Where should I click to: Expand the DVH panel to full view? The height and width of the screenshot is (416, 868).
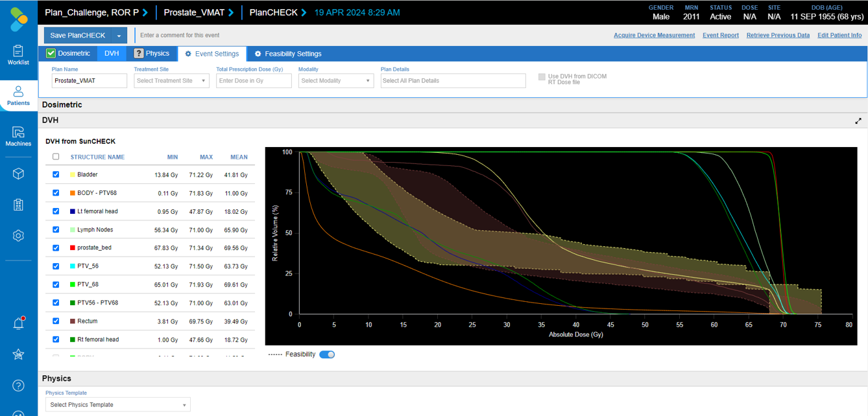[858, 121]
